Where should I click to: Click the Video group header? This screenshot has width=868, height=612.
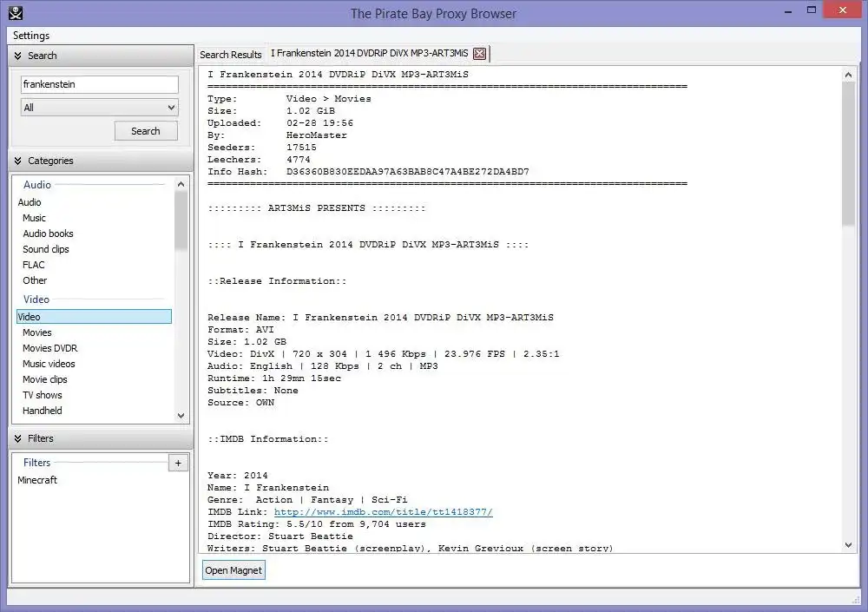click(x=36, y=299)
